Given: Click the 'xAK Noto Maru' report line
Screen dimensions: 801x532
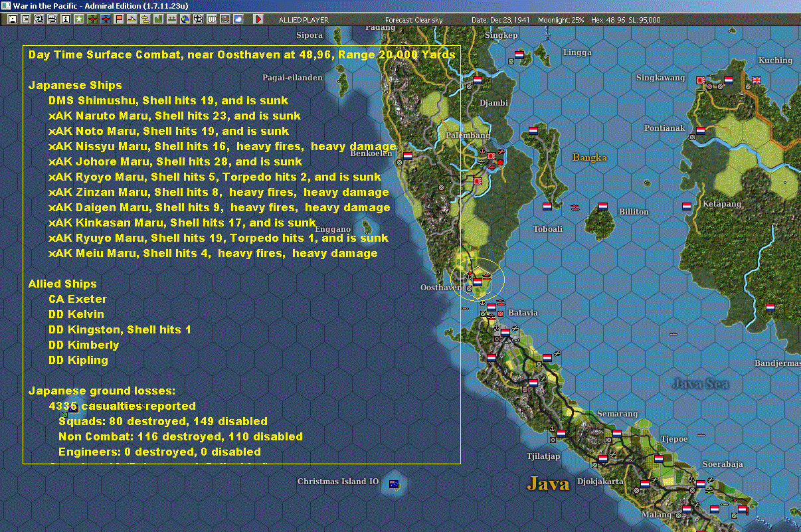Looking at the screenshot, I should (168, 131).
